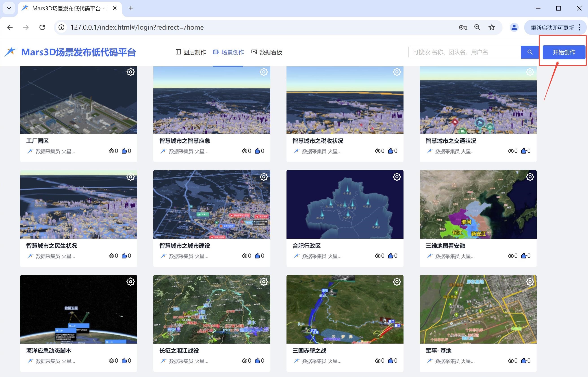Focus the search box 可搜索 名称、团队名、用户名
588x377 pixels.
(x=464, y=52)
